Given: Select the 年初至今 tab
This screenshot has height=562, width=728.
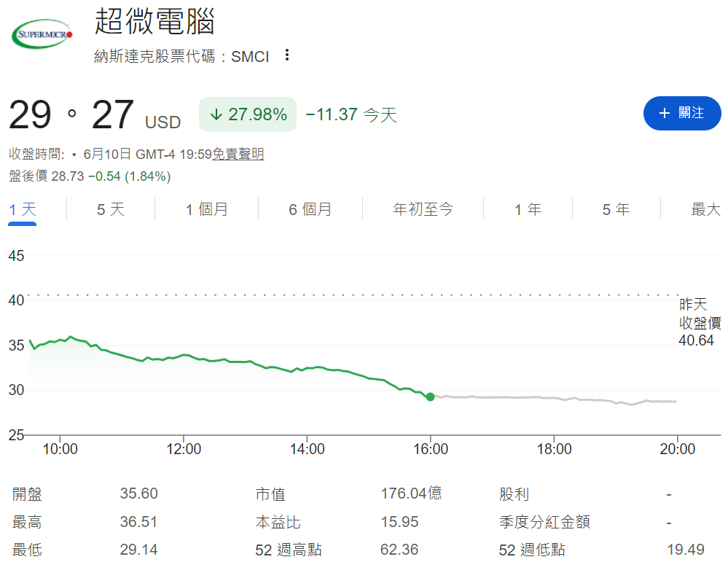Looking at the screenshot, I should (423, 209).
